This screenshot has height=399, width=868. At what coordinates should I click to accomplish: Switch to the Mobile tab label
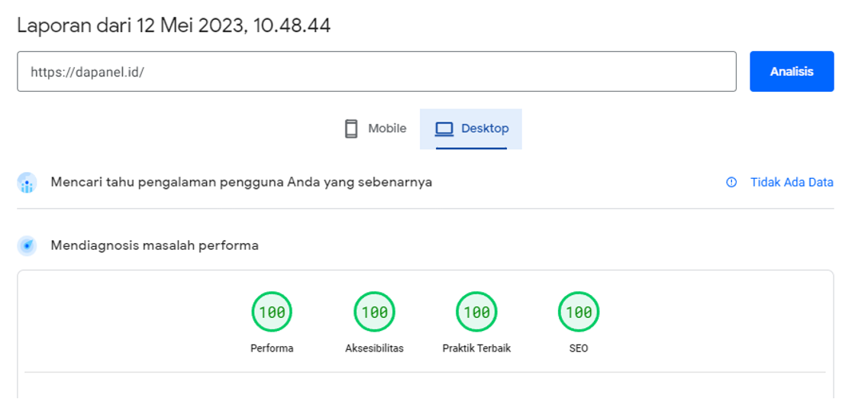coord(387,128)
